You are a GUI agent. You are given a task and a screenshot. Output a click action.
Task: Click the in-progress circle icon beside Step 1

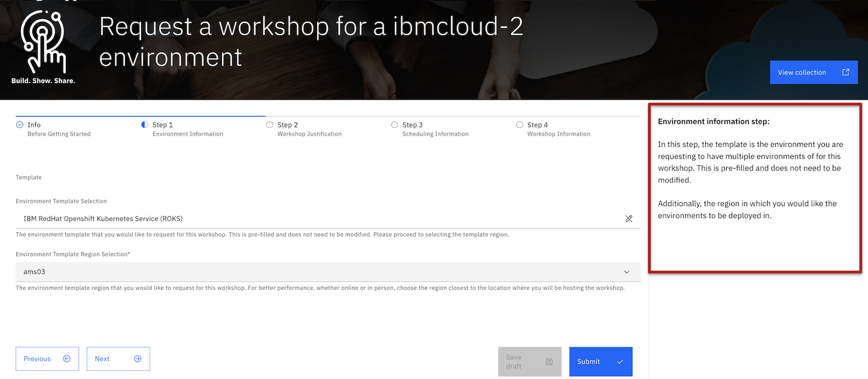[144, 124]
